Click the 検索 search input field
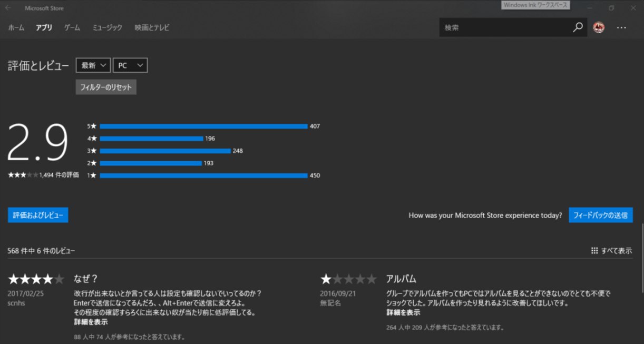The image size is (644, 344). (x=505, y=27)
